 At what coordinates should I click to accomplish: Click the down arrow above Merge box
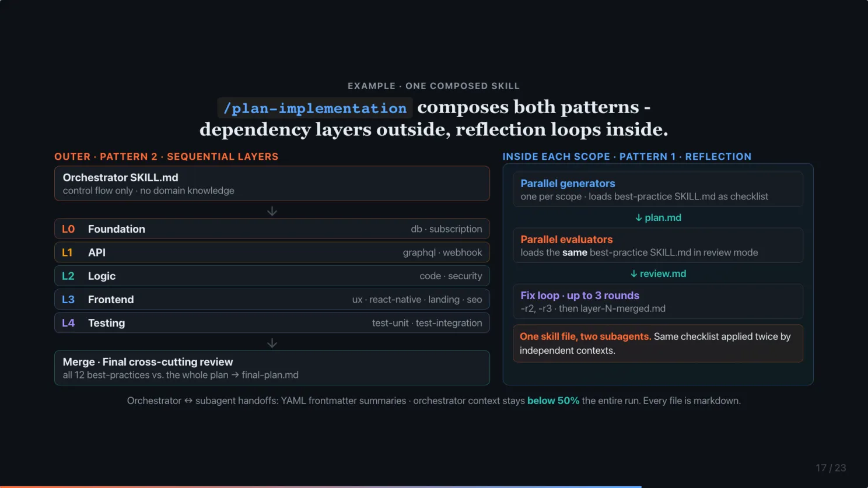click(x=272, y=343)
